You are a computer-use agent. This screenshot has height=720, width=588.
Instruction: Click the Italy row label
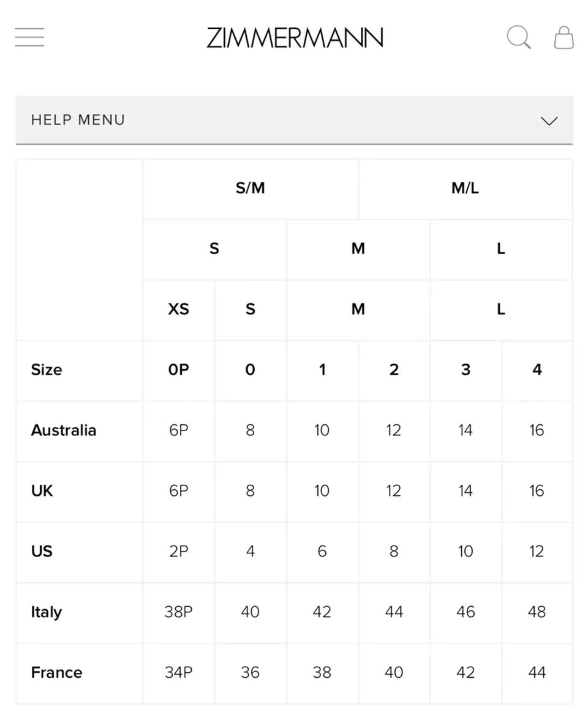coord(47,612)
